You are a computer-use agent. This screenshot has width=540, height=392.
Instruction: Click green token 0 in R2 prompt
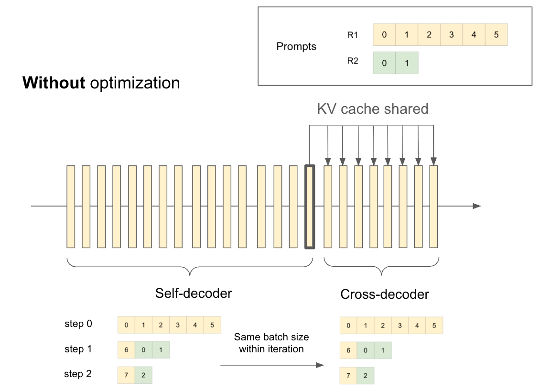click(x=384, y=63)
